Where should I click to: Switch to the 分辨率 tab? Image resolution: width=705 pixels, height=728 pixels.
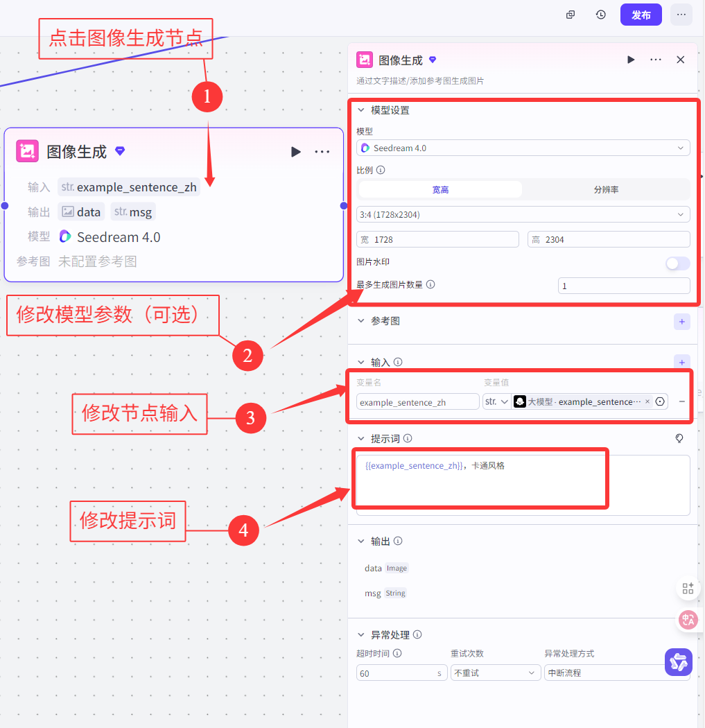click(x=608, y=188)
